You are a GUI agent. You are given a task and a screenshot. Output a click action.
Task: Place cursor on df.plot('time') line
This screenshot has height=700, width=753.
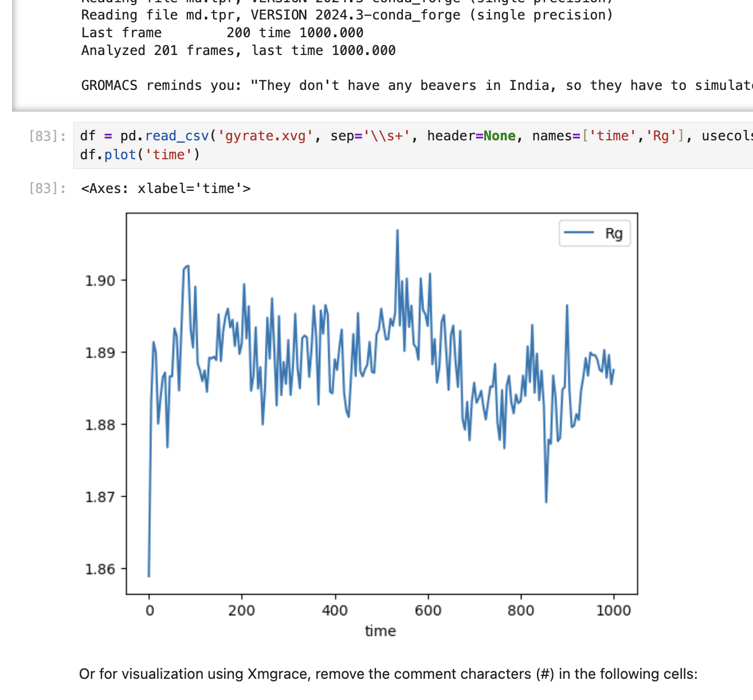coord(140,155)
